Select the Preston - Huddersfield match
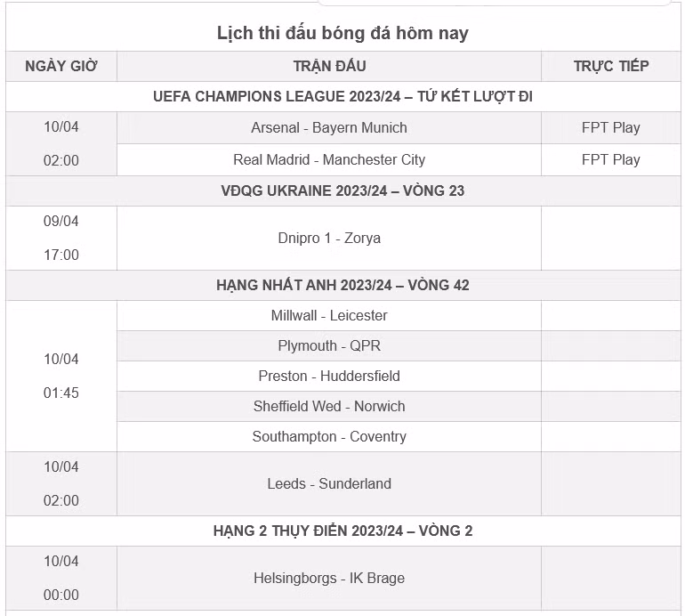The width and height of the screenshot is (685, 616). (329, 376)
